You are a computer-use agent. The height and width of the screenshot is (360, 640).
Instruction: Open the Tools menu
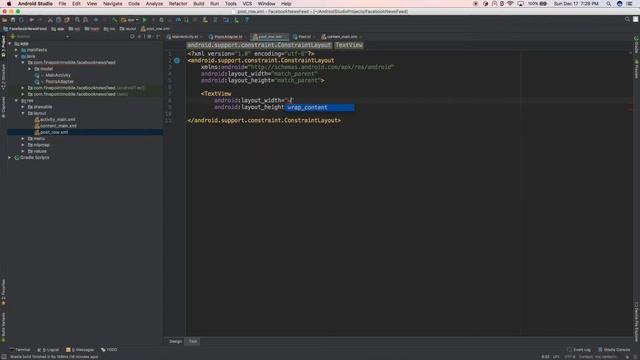(x=231, y=4)
